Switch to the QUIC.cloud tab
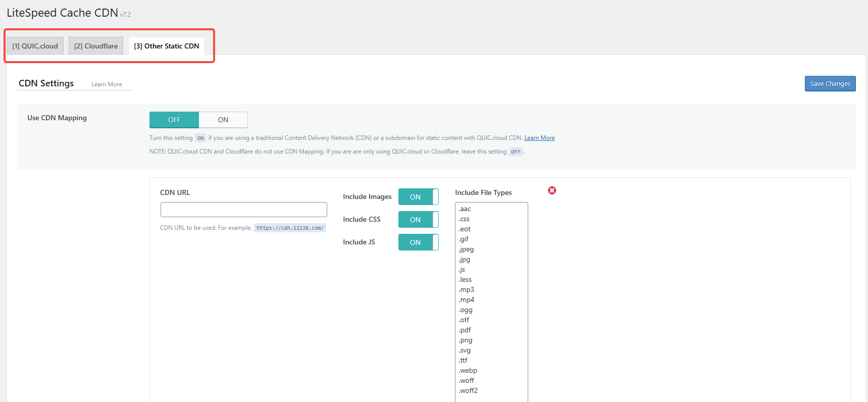 [x=35, y=46]
